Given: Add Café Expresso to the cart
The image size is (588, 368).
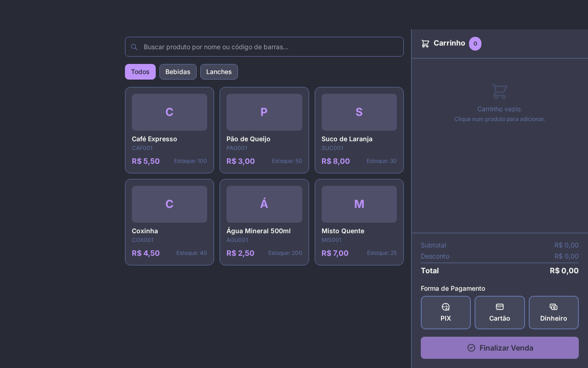Looking at the screenshot, I should pyautogui.click(x=170, y=130).
